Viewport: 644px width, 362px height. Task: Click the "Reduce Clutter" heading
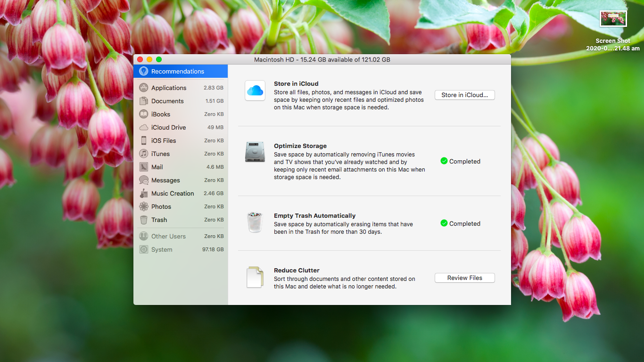pyautogui.click(x=297, y=271)
